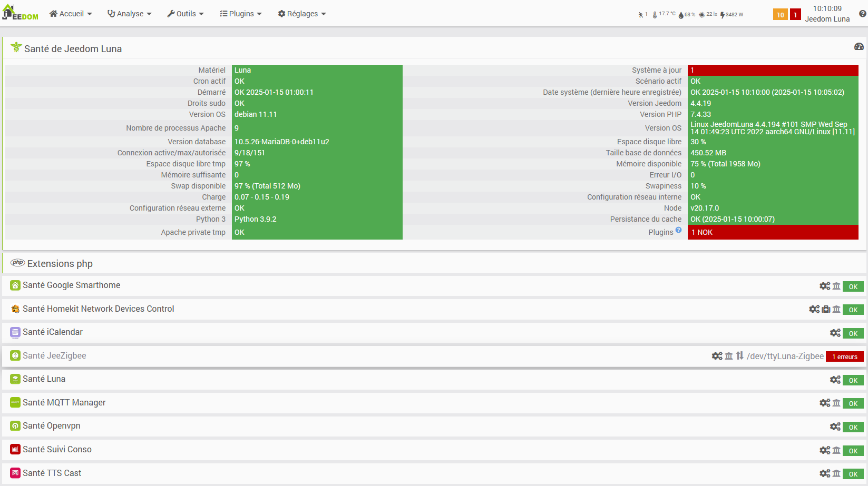868x486 pixels.
Task: Click the 10:10:09 clock display
Action: [x=827, y=8]
